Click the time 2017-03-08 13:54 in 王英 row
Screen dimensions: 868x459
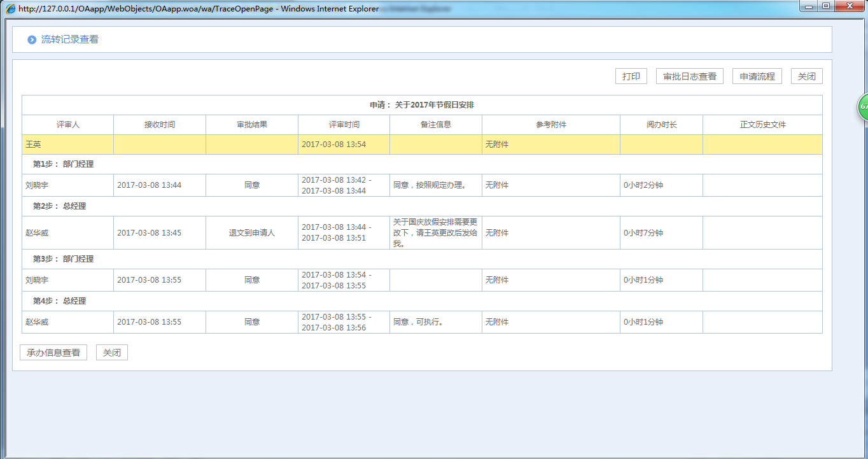(333, 145)
